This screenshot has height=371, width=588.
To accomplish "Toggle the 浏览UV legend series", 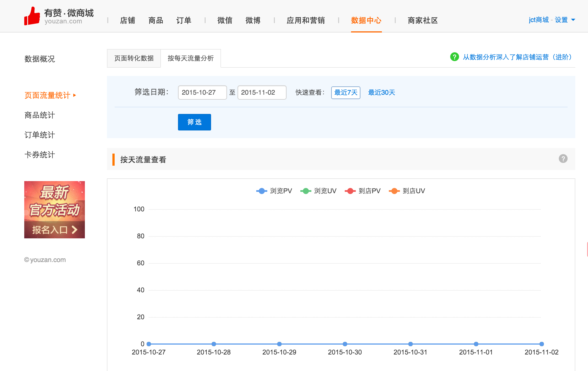I will [x=318, y=191].
